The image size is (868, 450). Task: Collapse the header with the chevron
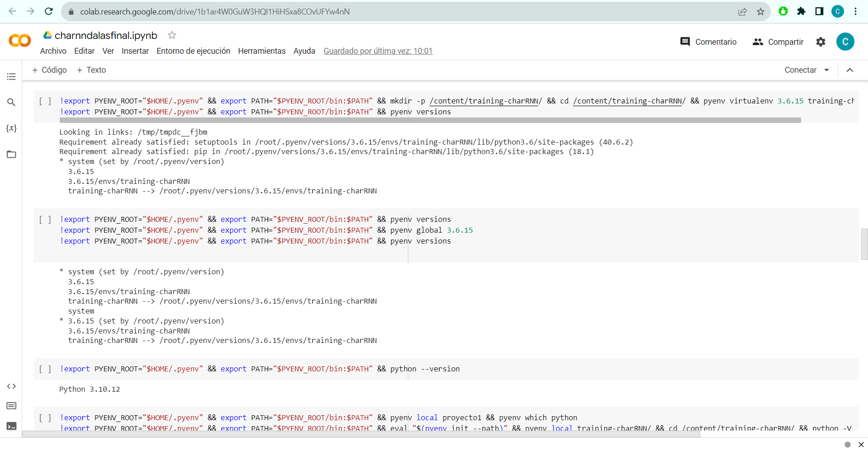(x=850, y=70)
